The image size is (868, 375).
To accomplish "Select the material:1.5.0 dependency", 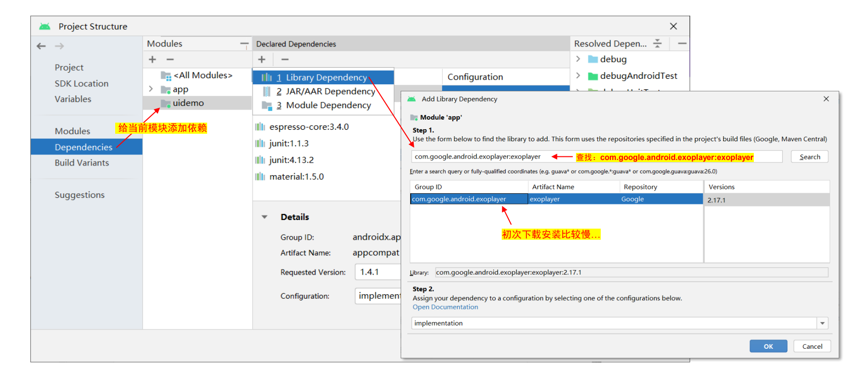I will [x=297, y=177].
